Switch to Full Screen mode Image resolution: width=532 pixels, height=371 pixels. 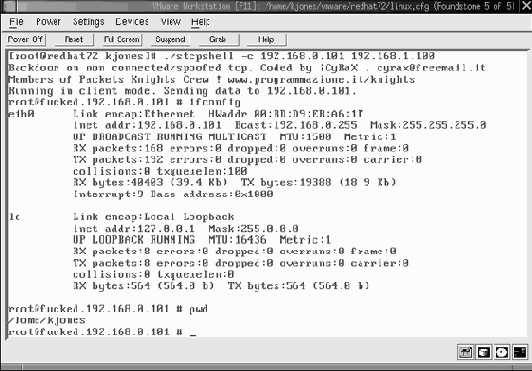coord(122,39)
